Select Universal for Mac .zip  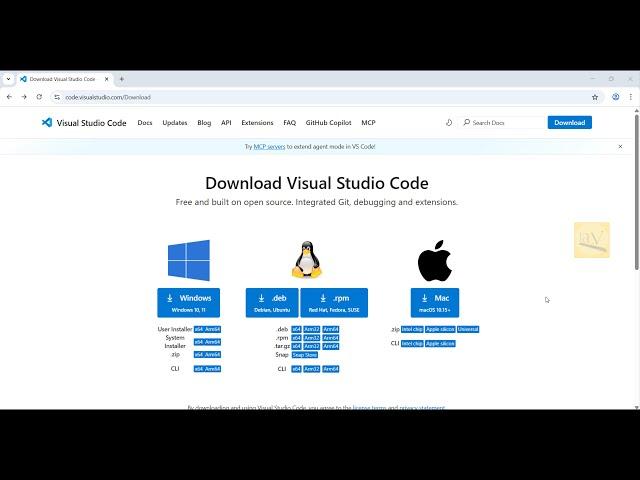point(468,329)
